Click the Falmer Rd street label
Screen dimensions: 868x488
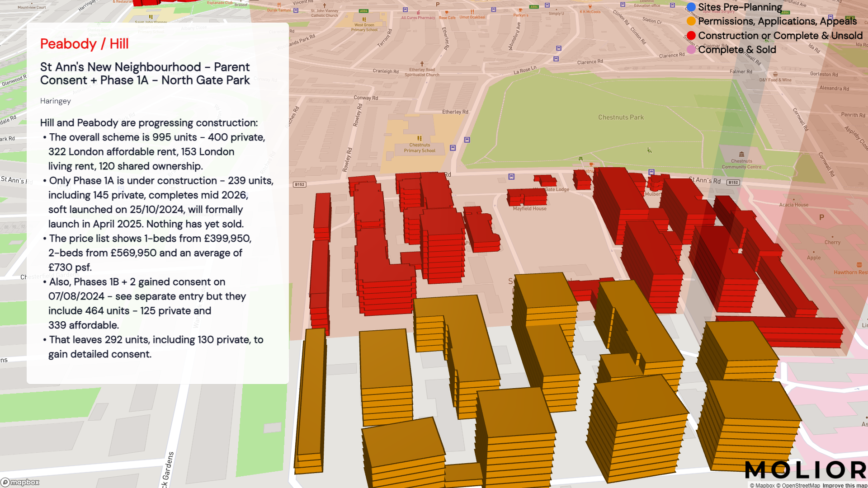[x=741, y=72]
